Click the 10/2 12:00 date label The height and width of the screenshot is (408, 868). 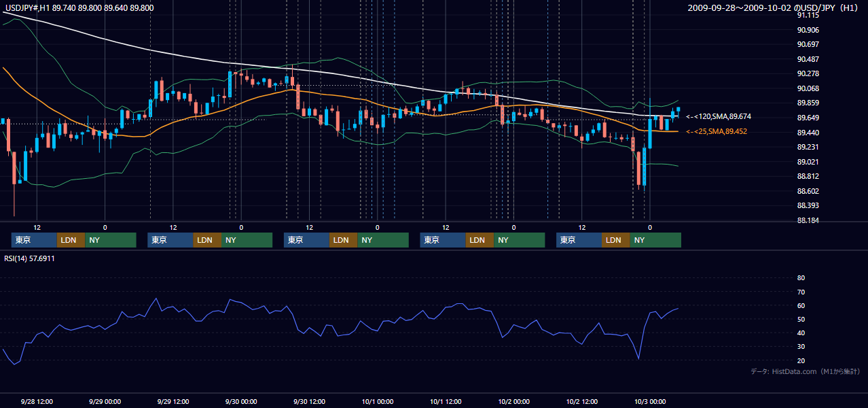pyautogui.click(x=581, y=401)
